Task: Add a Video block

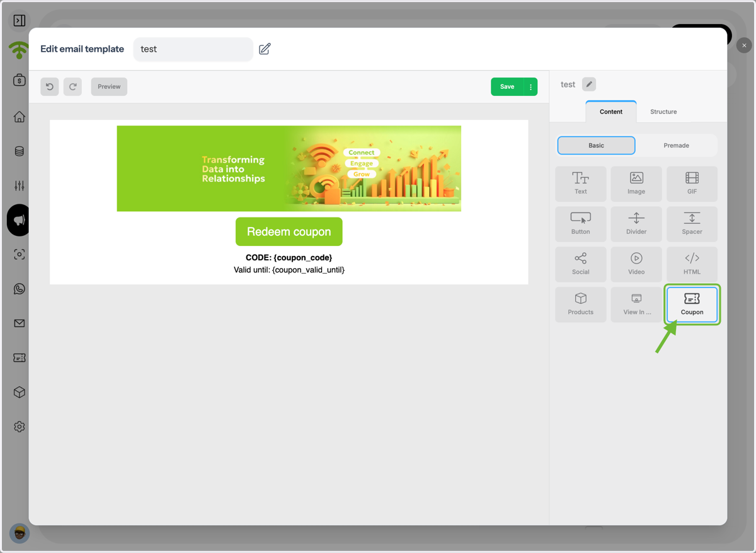Action: 636,264
